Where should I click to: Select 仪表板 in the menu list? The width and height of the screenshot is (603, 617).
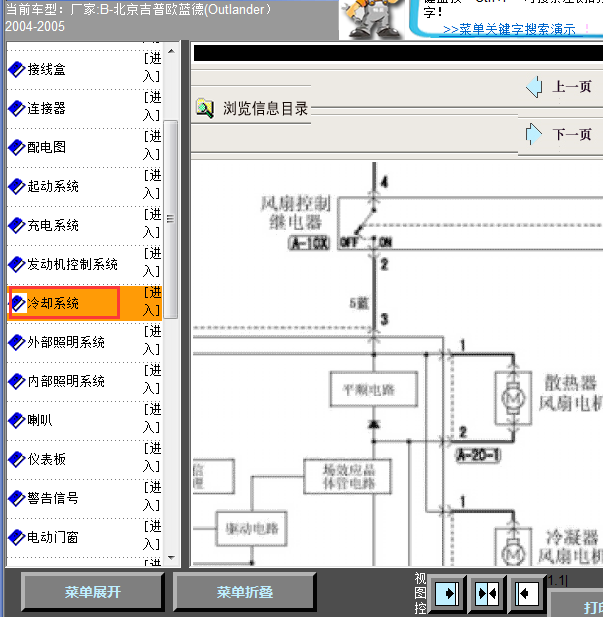coord(46,459)
